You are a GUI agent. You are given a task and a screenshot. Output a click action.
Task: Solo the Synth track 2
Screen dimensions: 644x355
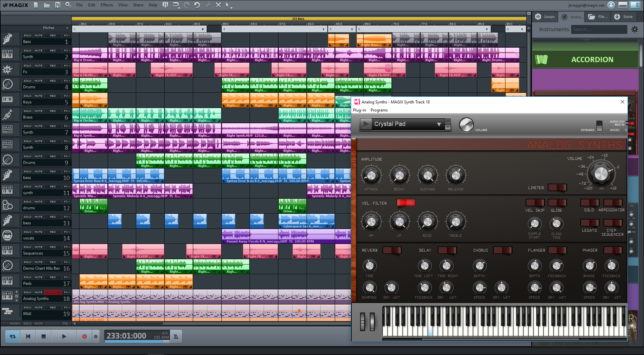[27, 50]
